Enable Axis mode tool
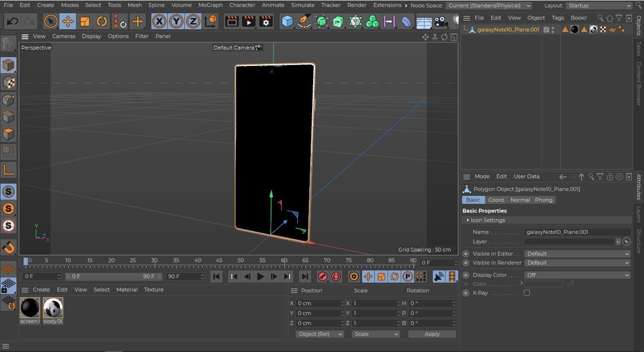 pos(8,170)
